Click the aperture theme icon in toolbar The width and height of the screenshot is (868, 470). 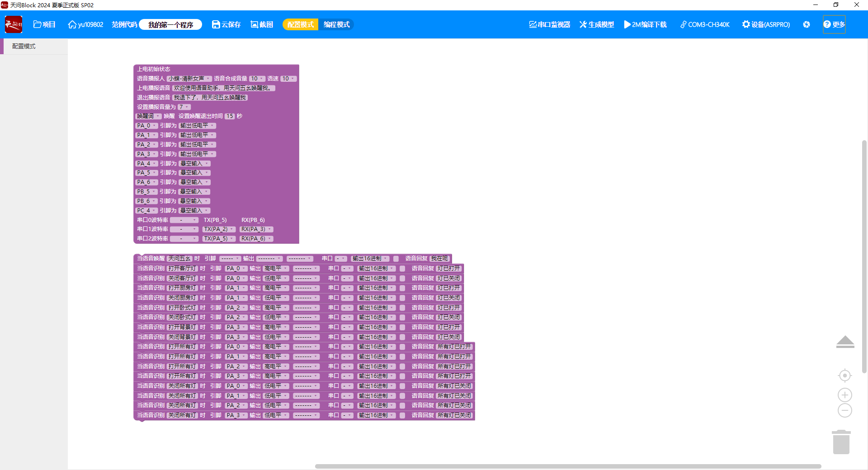coord(807,24)
